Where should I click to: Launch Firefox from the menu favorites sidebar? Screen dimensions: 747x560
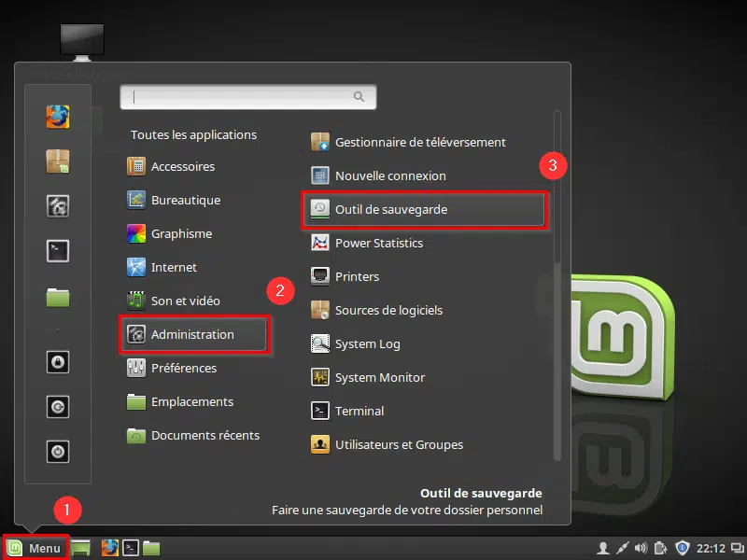click(58, 117)
